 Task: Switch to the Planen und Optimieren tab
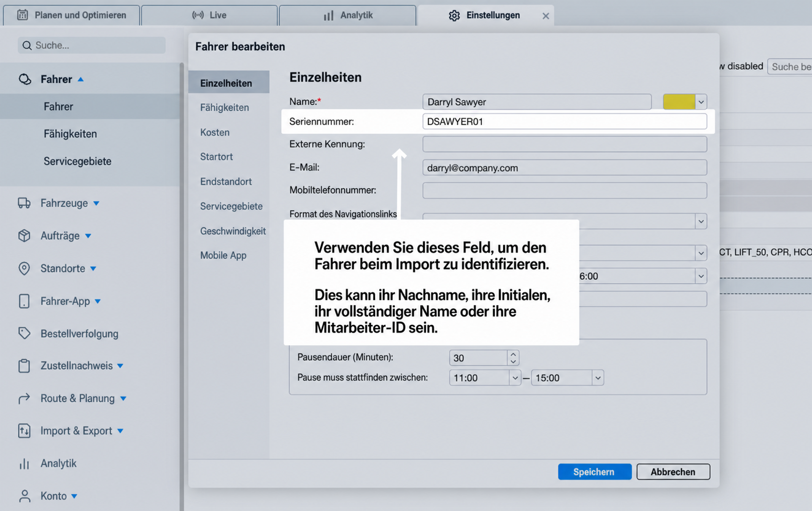tap(72, 15)
